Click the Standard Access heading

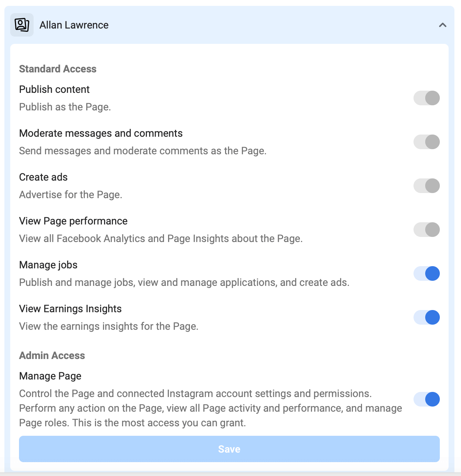(57, 69)
